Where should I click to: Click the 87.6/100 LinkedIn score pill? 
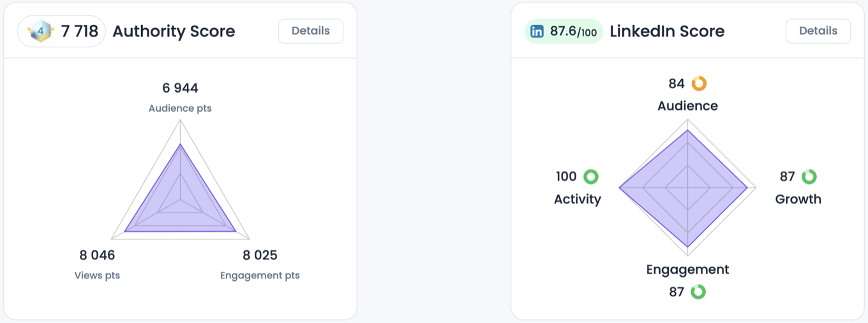coord(564,31)
